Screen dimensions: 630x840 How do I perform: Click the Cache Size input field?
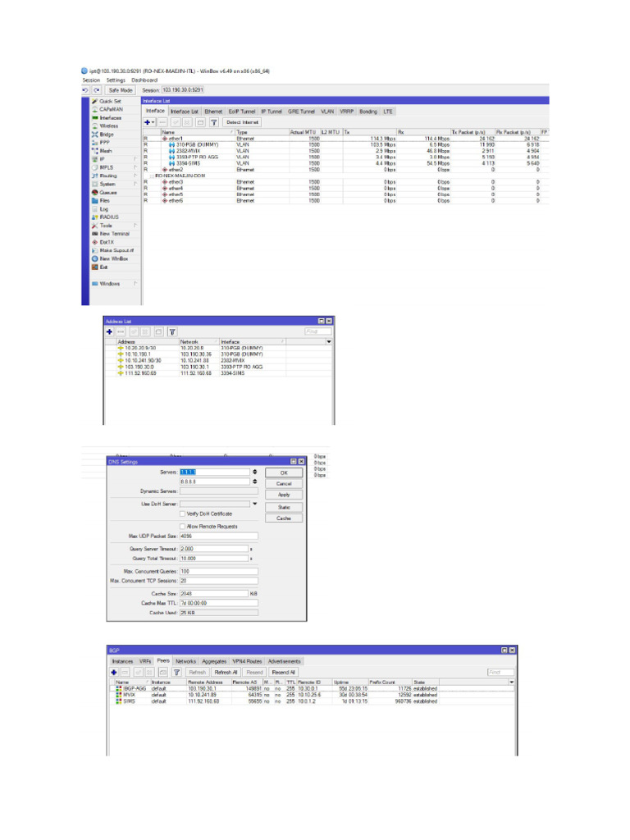(214, 594)
